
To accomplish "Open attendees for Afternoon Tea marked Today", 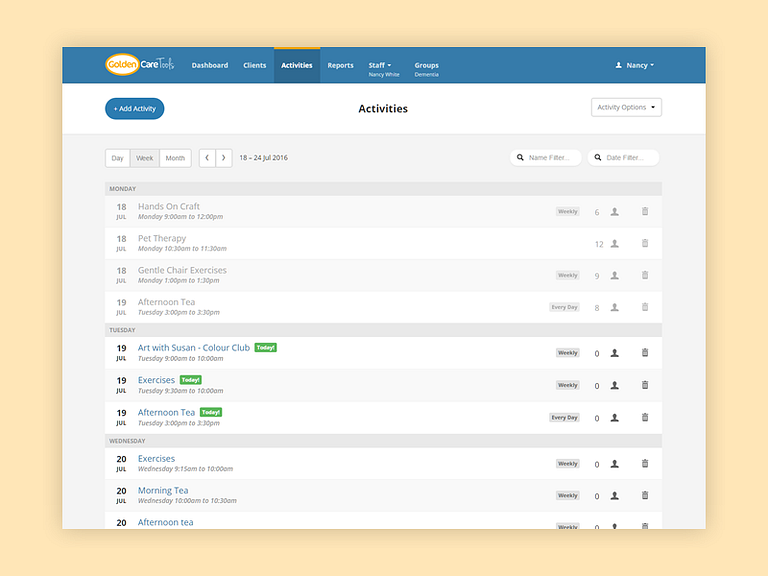I will click(614, 418).
